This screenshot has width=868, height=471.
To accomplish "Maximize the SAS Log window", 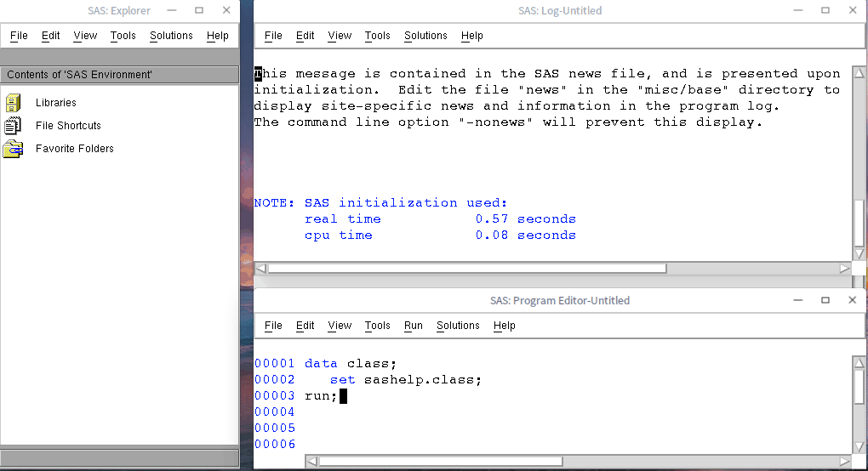I will click(825, 10).
